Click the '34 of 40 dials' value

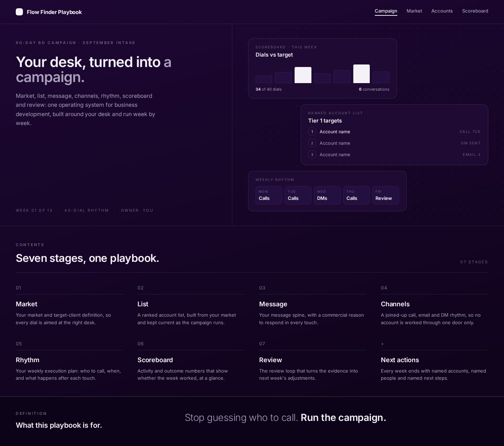[x=268, y=89]
